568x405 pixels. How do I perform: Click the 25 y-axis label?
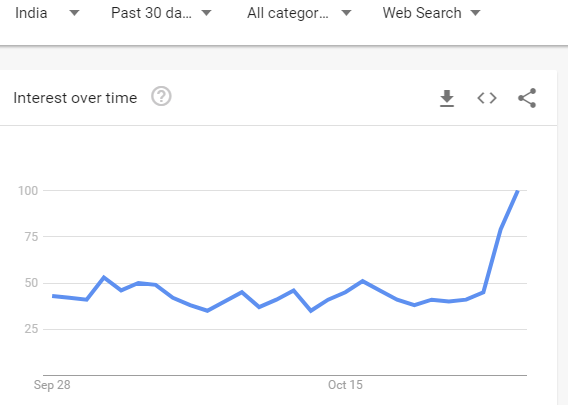pos(31,329)
